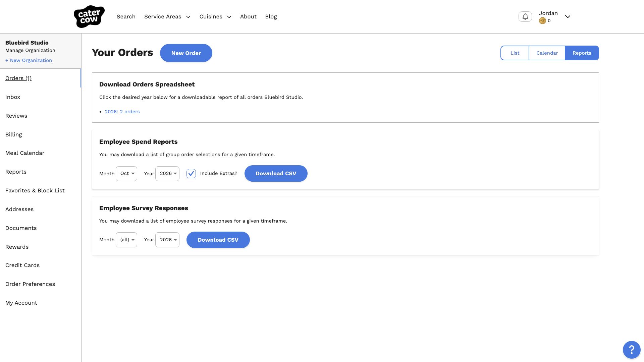Viewport: 644px width, 362px height.
Task: Visit the Blog link
Action: [x=271, y=16]
